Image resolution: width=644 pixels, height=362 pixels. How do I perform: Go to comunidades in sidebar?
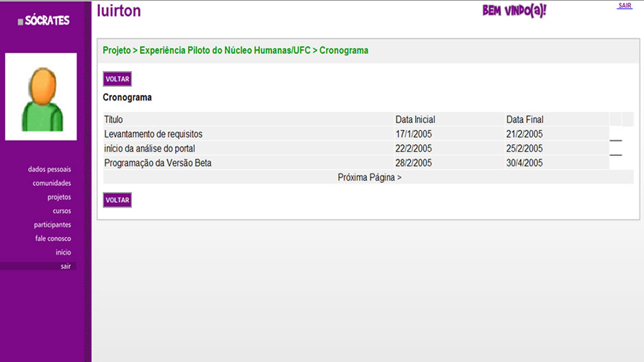click(51, 183)
